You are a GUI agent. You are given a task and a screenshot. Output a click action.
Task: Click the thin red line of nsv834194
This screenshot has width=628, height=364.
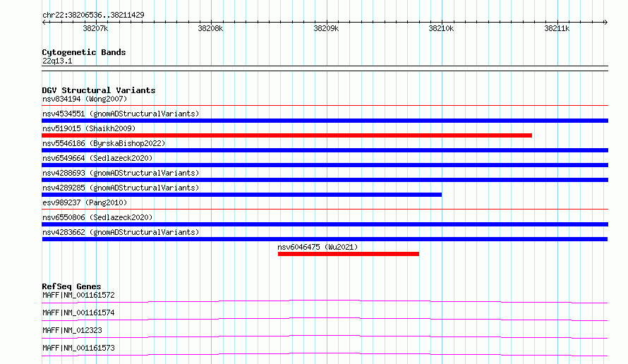coord(325,105)
